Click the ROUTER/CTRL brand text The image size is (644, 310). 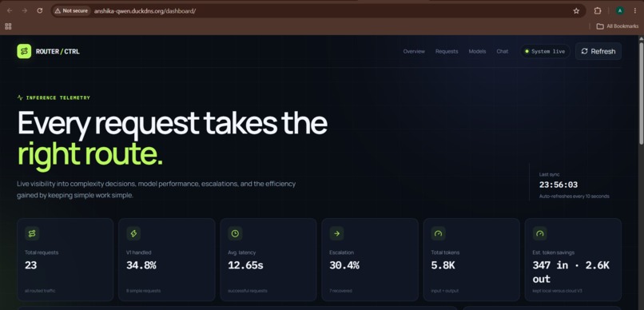[58, 52]
